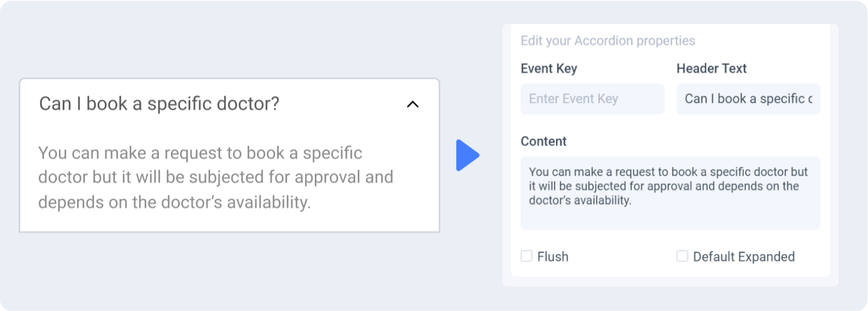Click 'subjected for approval and' line in accordion preview

point(215,177)
